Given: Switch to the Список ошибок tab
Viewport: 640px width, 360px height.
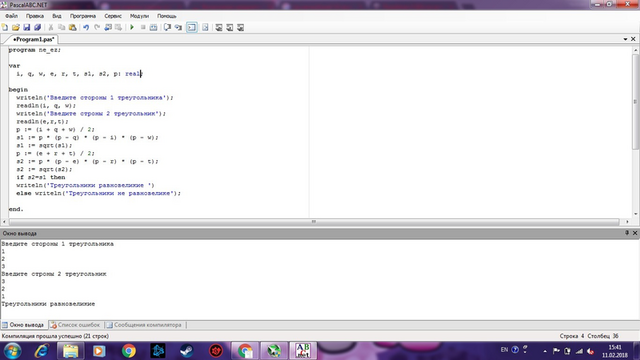Looking at the screenshot, I should (x=76, y=325).
